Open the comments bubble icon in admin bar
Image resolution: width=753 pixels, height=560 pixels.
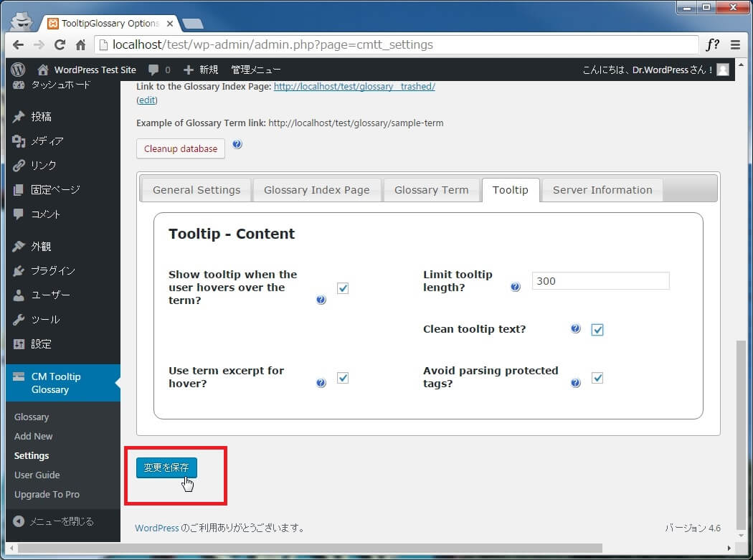tap(153, 70)
